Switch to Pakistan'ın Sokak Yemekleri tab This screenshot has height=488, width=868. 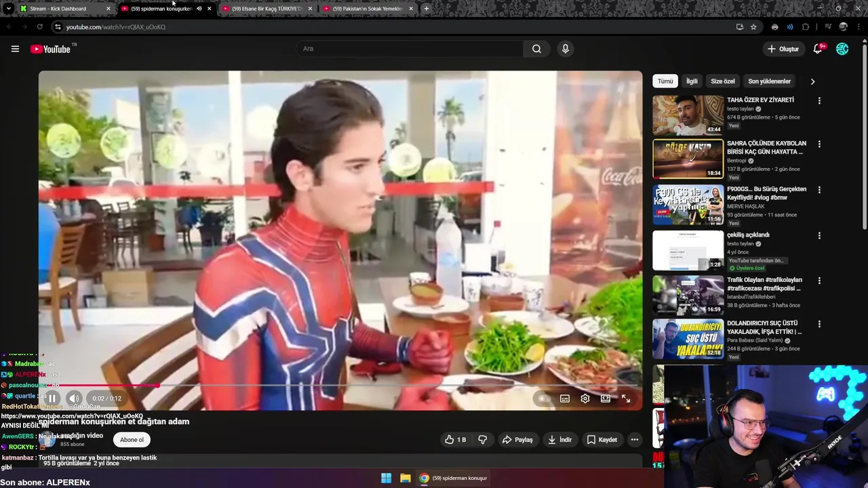coord(368,9)
